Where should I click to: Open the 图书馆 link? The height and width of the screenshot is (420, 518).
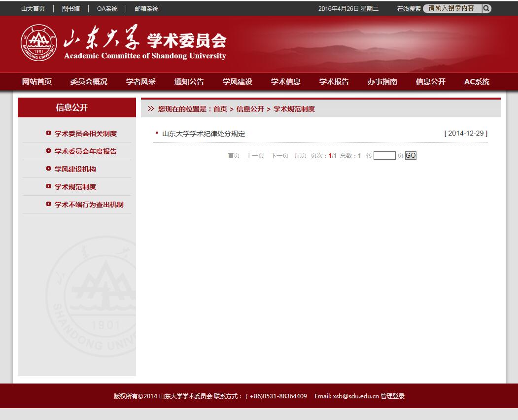[x=71, y=9]
